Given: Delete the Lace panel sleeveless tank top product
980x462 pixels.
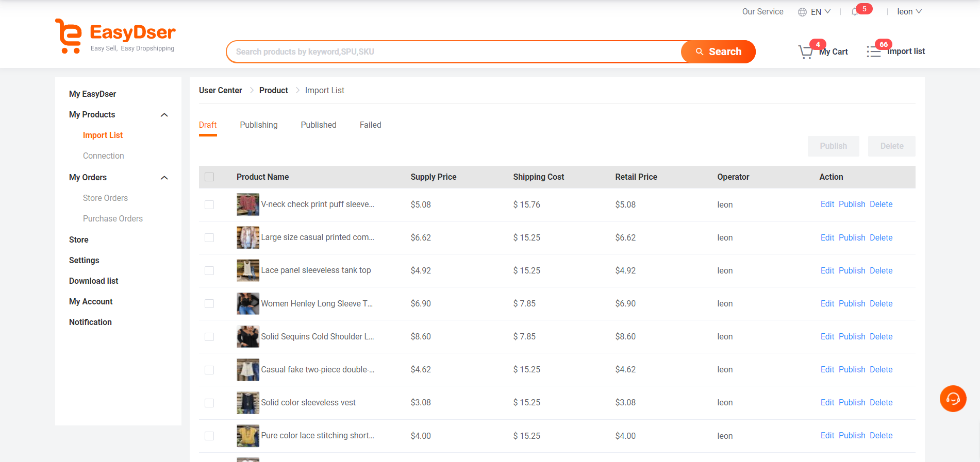Looking at the screenshot, I should click(881, 270).
